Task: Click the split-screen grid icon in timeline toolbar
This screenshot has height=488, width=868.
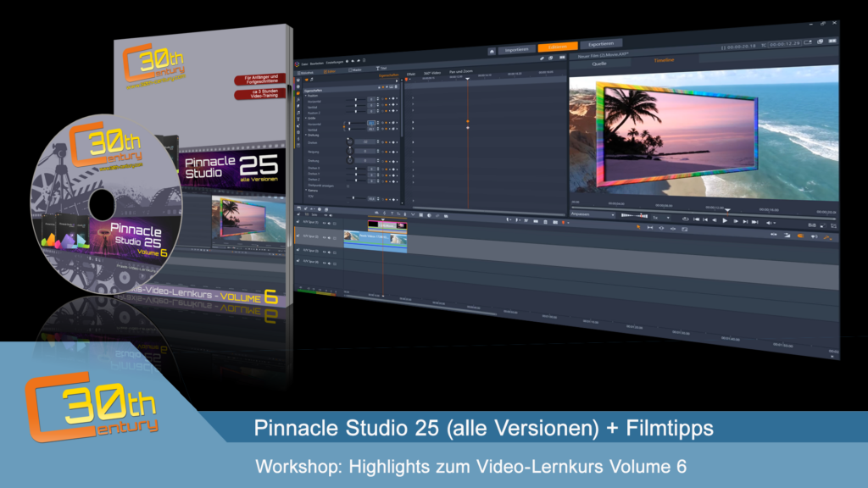Action: 421,215
